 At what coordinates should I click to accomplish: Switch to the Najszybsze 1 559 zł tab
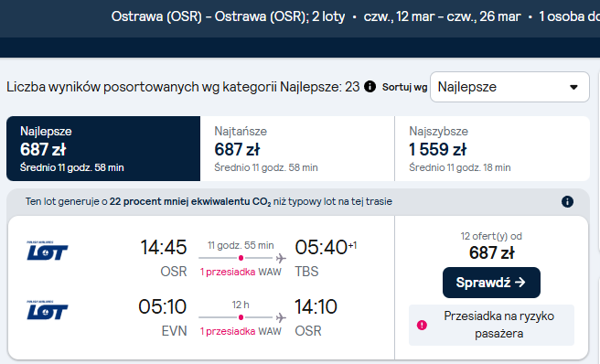tap(492, 148)
